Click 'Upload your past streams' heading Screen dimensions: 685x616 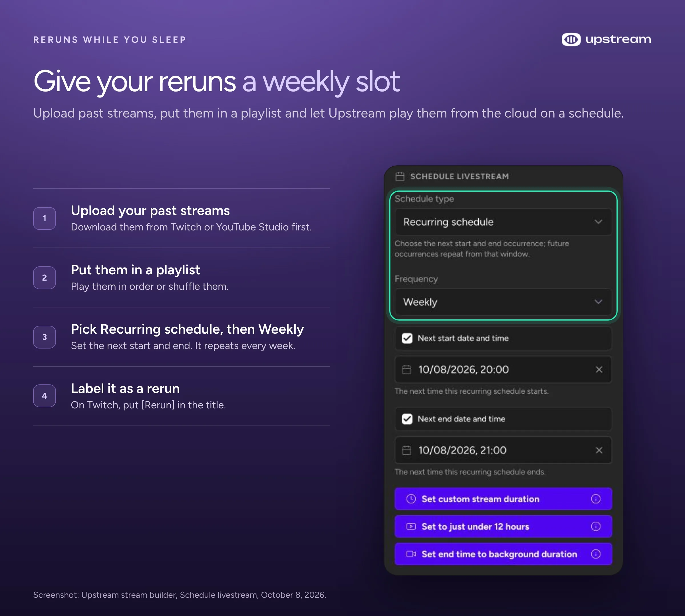tap(150, 211)
